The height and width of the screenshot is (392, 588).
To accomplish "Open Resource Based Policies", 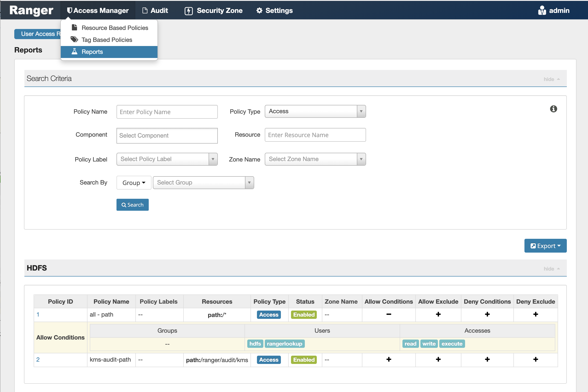I will pos(115,28).
